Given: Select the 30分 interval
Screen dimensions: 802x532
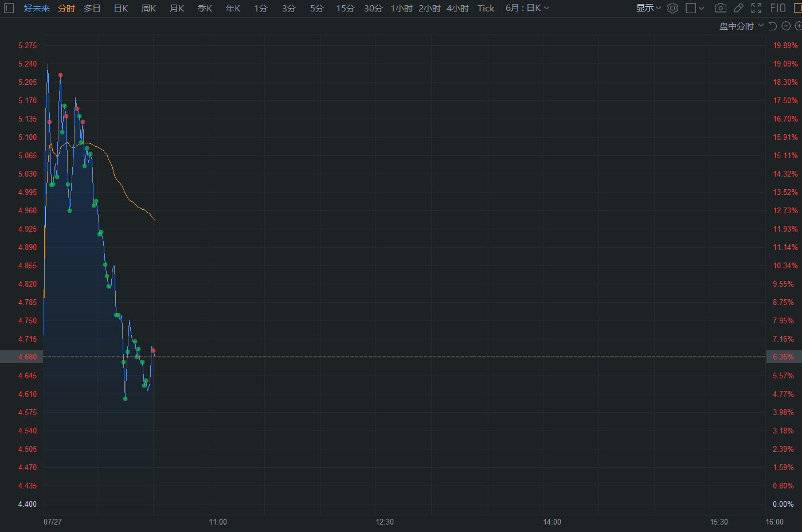Looking at the screenshot, I should click(373, 9).
